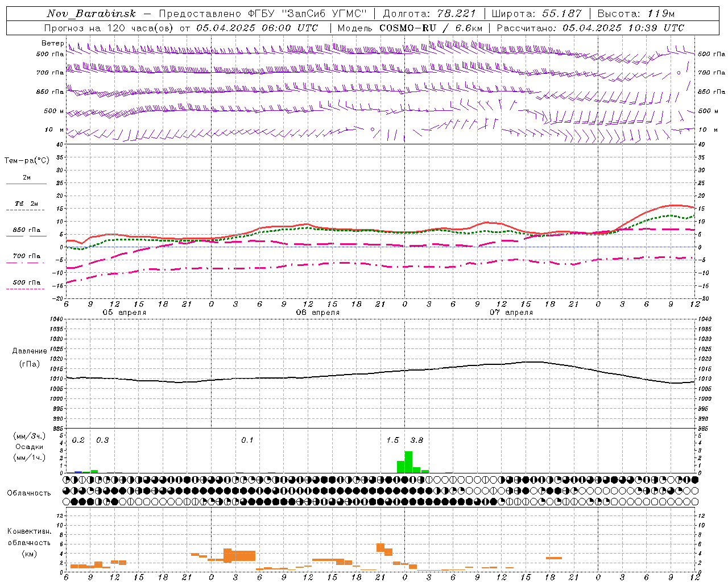Click the 700 гПа temperature legend entry

[27, 256]
